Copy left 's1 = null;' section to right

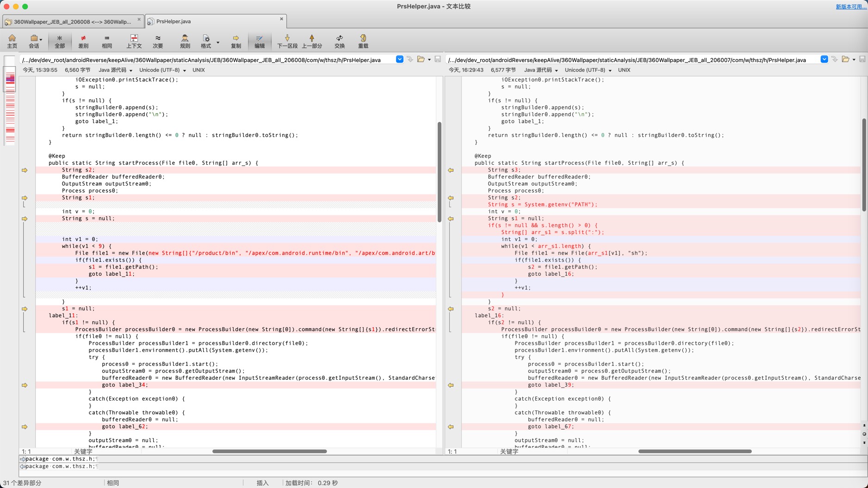pos(25,309)
